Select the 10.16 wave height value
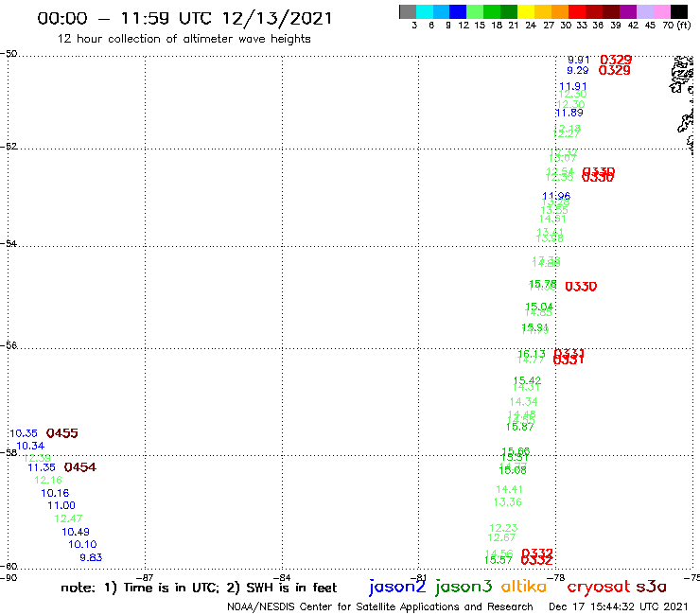 click(x=55, y=493)
